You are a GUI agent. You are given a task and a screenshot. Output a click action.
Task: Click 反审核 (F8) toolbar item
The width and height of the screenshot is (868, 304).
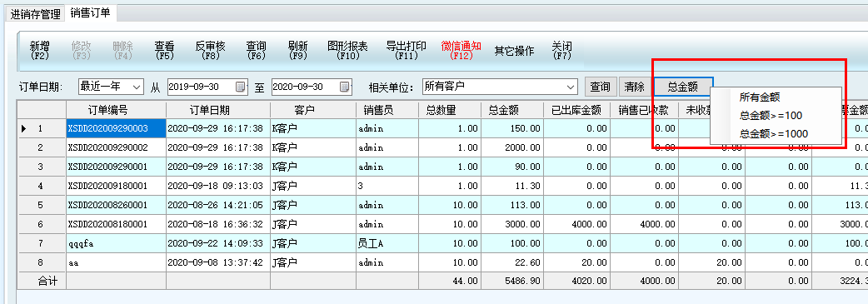tap(211, 51)
